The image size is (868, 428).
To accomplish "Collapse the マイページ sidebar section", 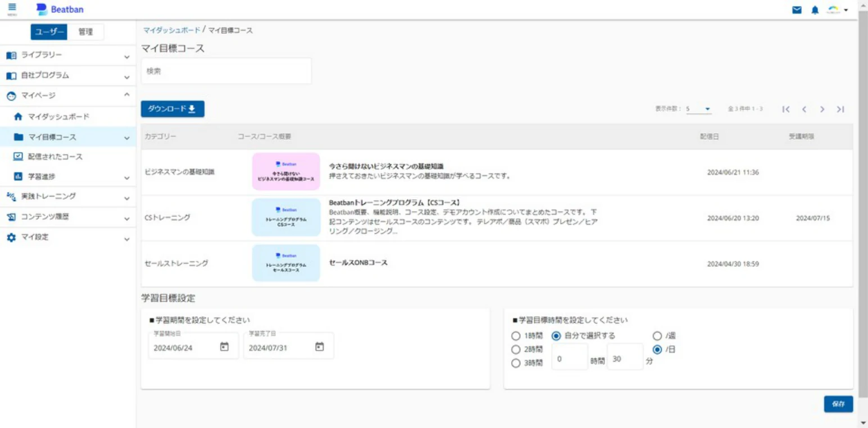I will [126, 94].
